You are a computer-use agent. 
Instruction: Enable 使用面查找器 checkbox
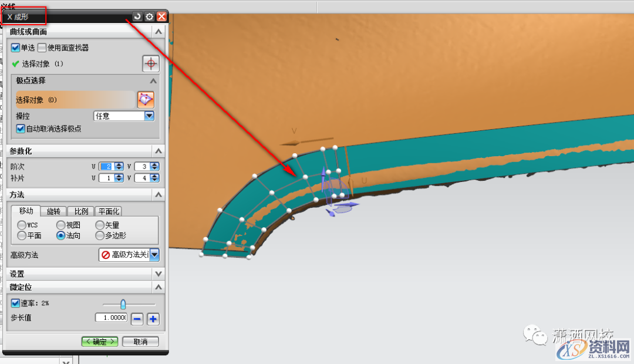tap(42, 48)
